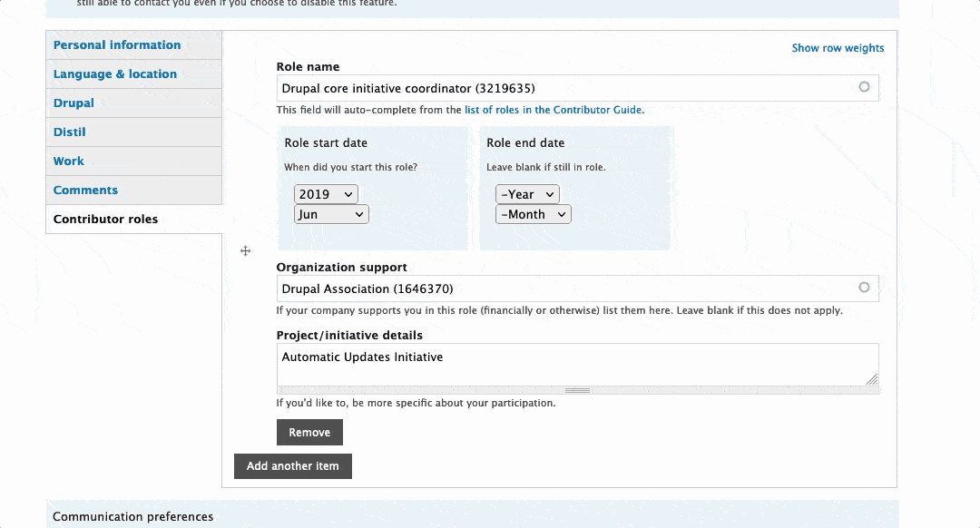Image resolution: width=980 pixels, height=528 pixels.
Task: Open the Role start date month dropdown
Action: coord(331,214)
